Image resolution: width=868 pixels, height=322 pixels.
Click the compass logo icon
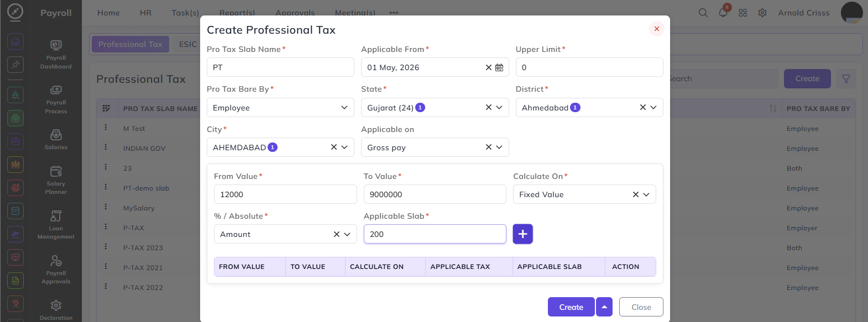15,12
